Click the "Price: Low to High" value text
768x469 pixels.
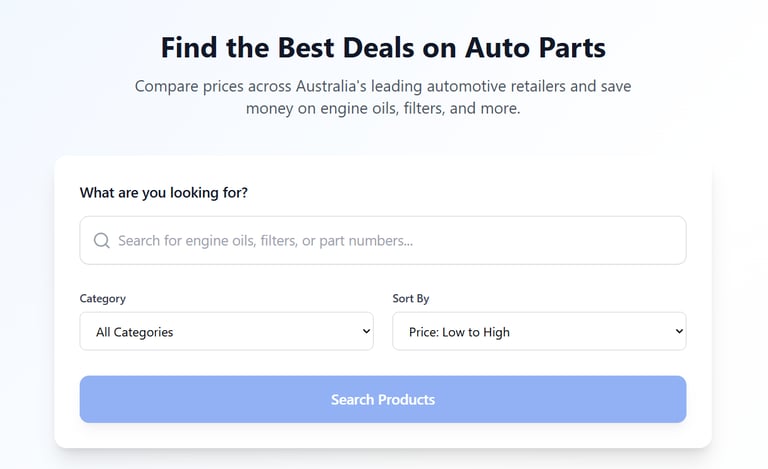point(459,332)
